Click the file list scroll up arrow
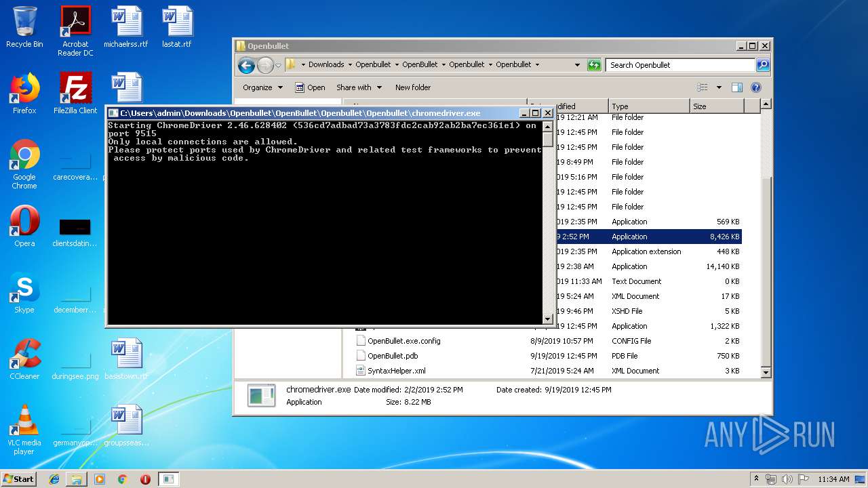Viewport: 868px width, 488px height. 766,104
